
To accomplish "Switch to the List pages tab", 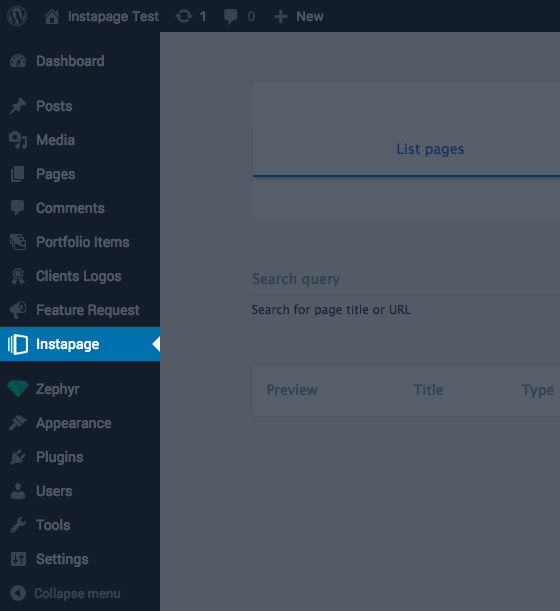I will [430, 149].
